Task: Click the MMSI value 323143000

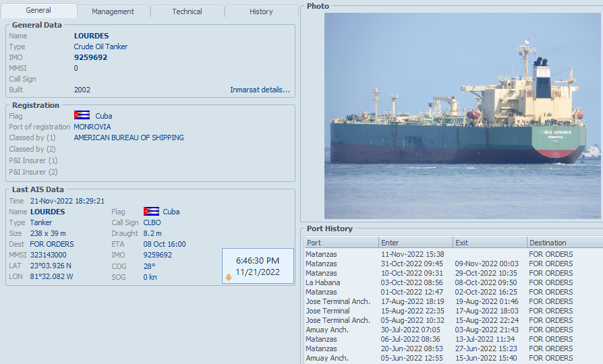Action: pos(49,255)
